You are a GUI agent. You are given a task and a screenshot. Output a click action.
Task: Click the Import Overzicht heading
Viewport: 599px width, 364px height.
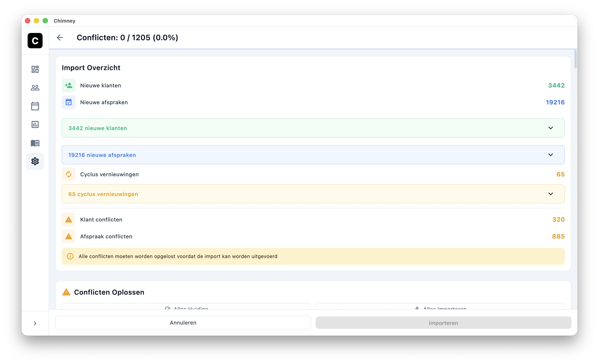tap(91, 68)
